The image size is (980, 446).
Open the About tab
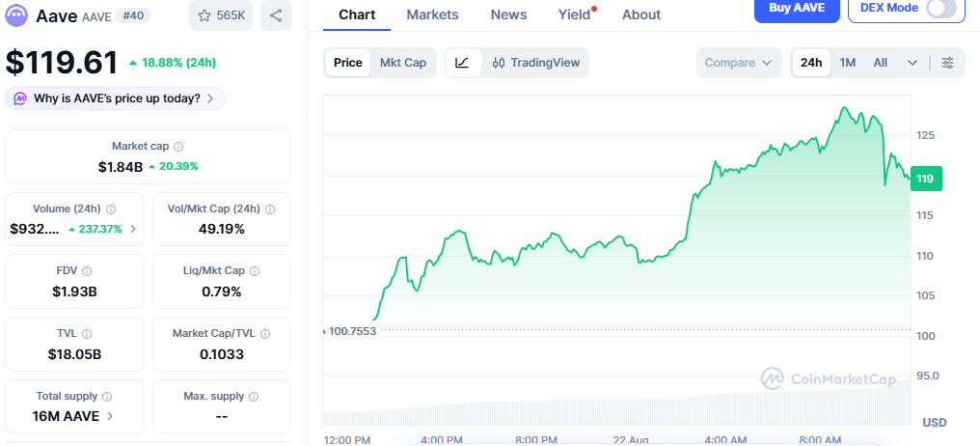click(641, 14)
